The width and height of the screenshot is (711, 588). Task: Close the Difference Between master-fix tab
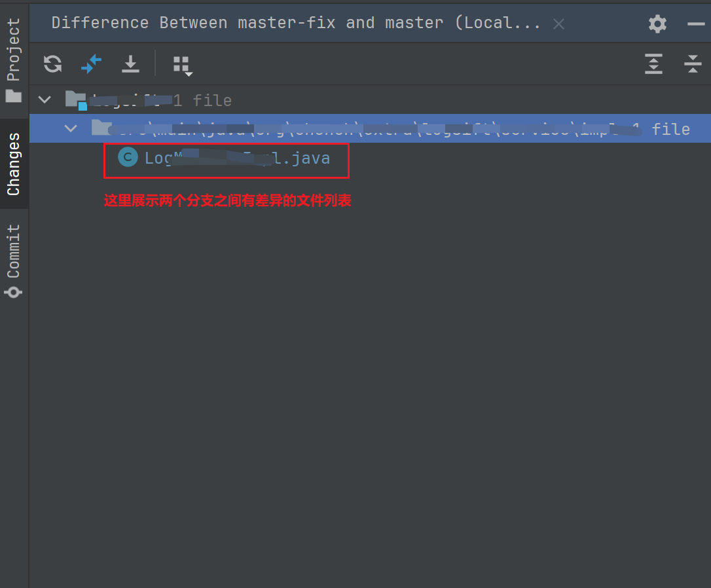pyautogui.click(x=558, y=24)
